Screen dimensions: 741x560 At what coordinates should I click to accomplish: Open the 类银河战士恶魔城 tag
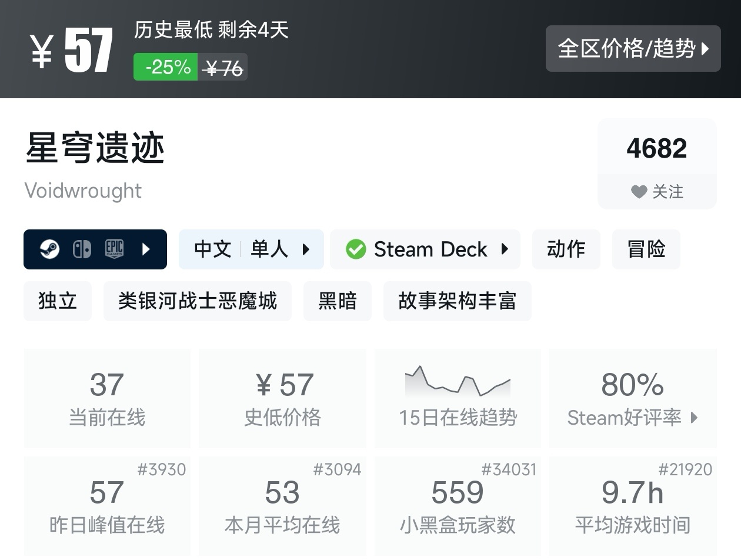coord(197,301)
